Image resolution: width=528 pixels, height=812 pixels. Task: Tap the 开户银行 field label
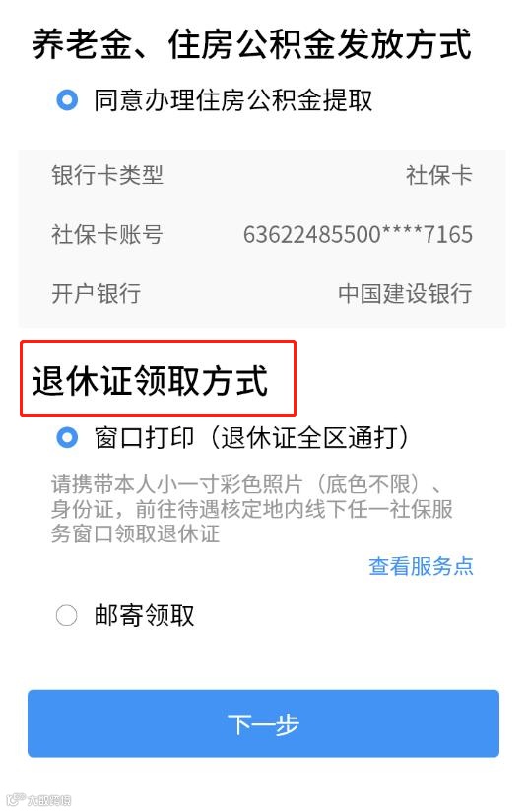[96, 293]
